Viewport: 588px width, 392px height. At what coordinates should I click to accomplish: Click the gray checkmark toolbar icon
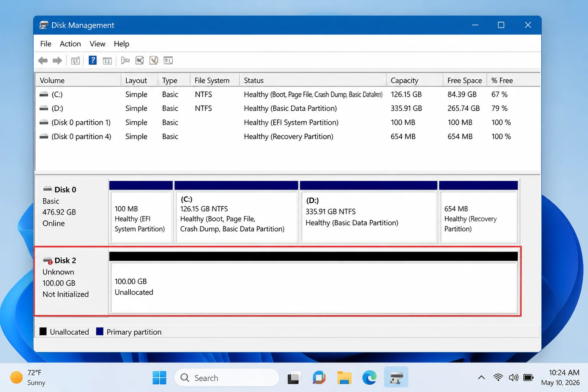[x=140, y=60]
